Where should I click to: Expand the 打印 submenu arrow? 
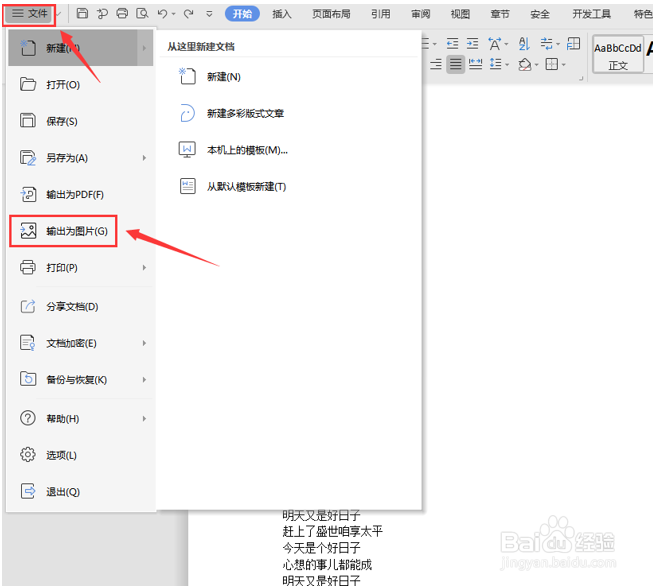144,268
